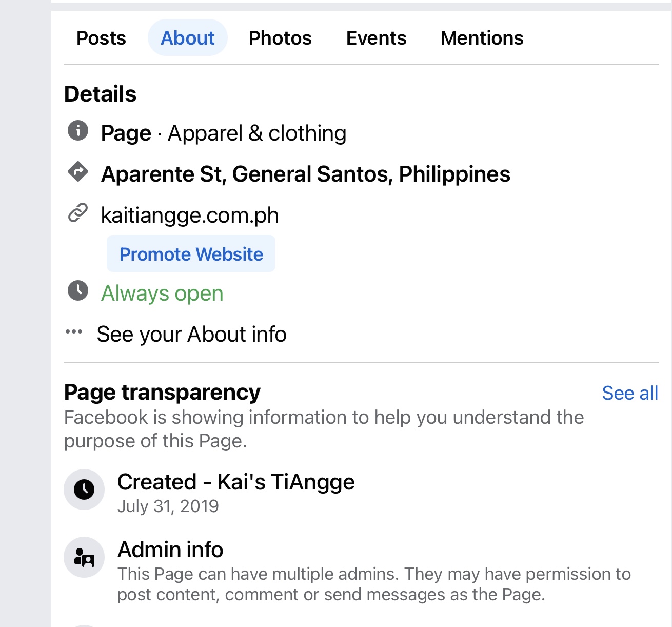
Task: Switch to the Posts tab
Action: point(101,38)
